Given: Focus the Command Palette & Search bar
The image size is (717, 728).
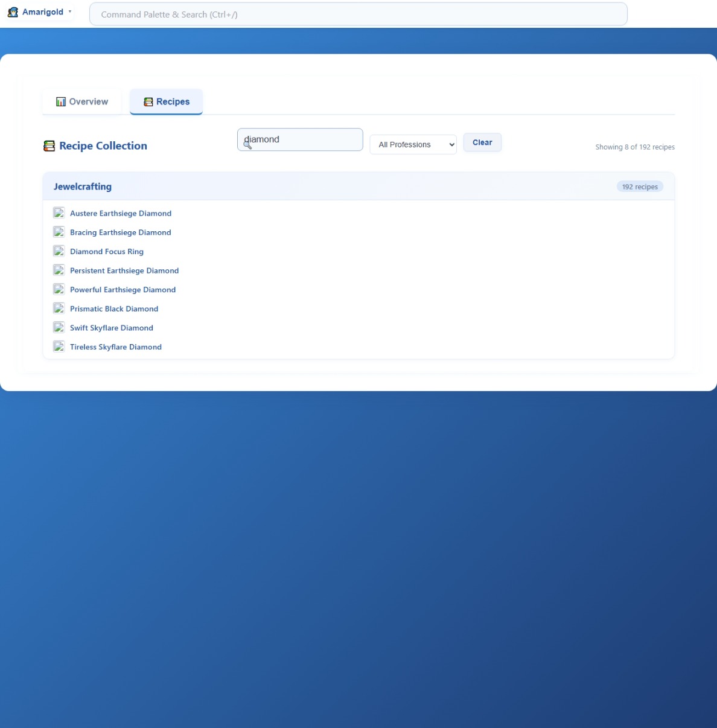Looking at the screenshot, I should point(358,14).
